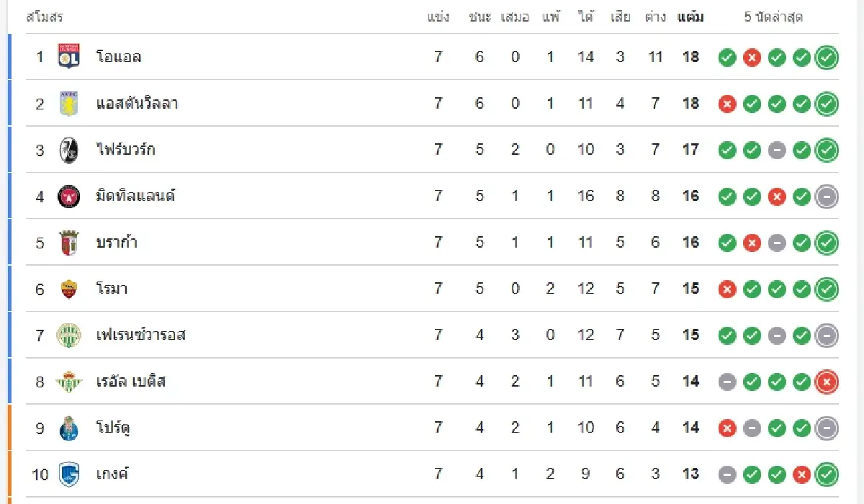Viewport: 864px width, 504px height.
Task: Open the แอสตันวิลลา team link
Action: (137, 104)
